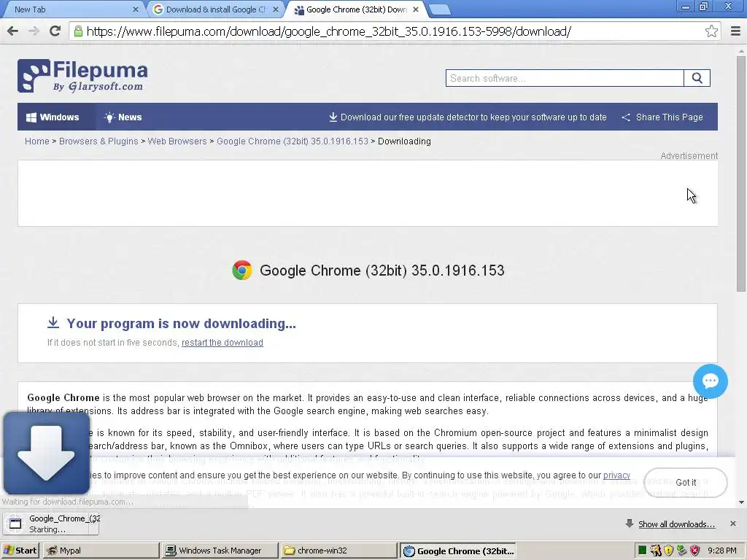Click the scrollbar down arrow
747x560 pixels.
click(741, 502)
